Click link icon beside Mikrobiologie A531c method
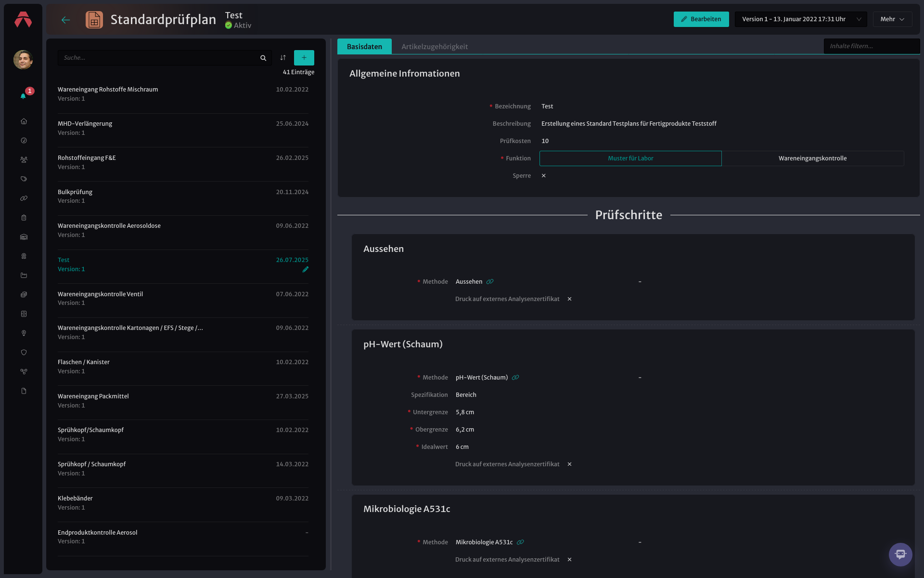This screenshot has height=578, width=924. [520, 542]
